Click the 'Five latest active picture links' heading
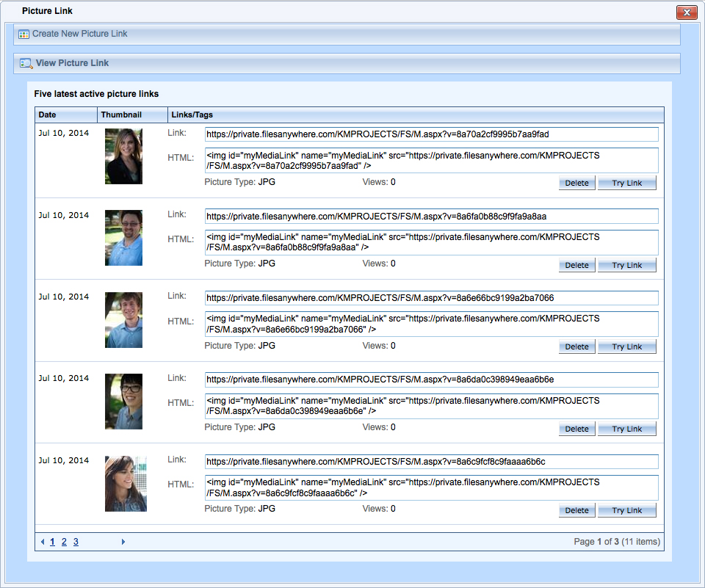The image size is (705, 588). [96, 94]
